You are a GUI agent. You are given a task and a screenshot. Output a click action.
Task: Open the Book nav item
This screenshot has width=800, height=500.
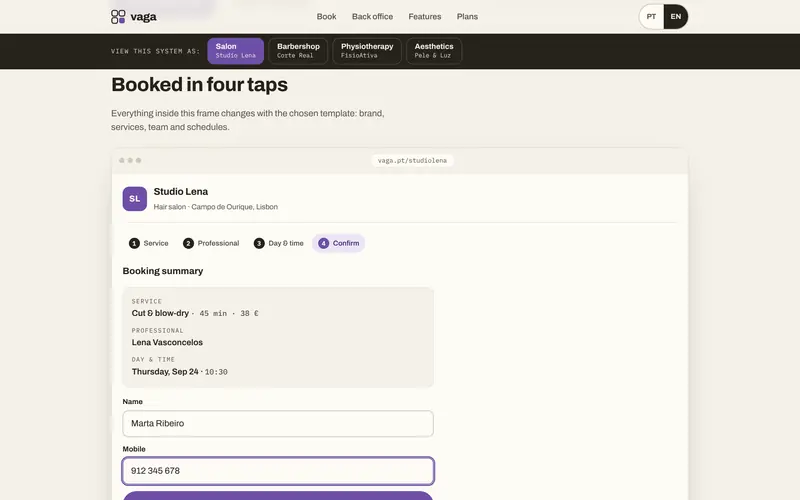tap(327, 17)
